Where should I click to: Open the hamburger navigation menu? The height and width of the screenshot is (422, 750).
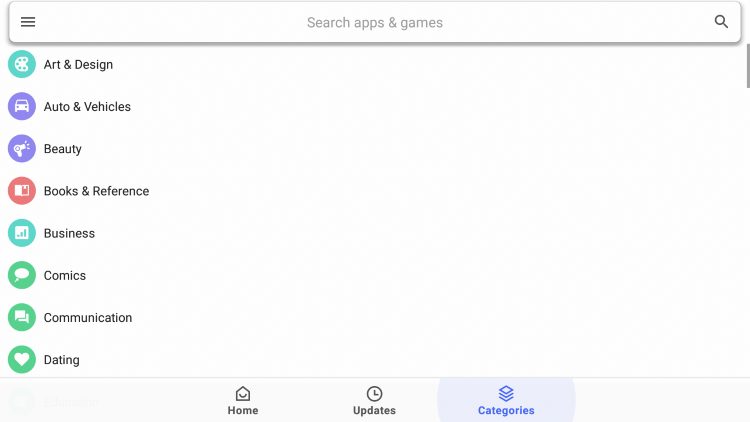click(28, 22)
